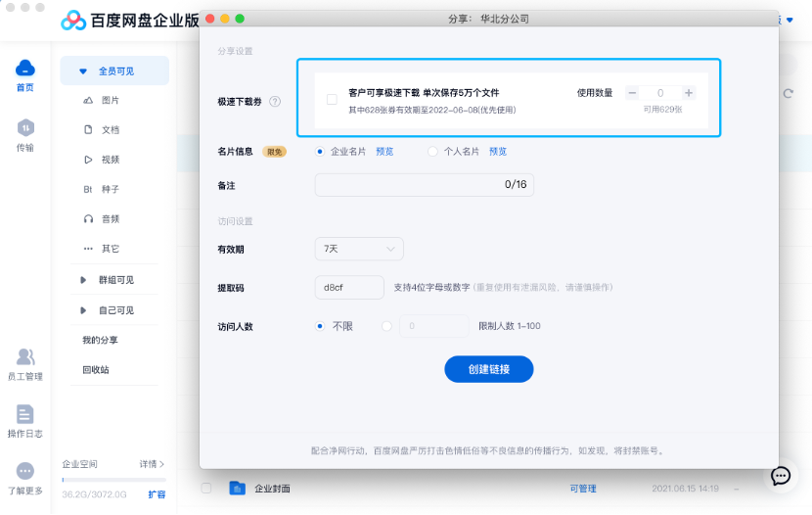The image size is (812, 515).
Task: Increase coupon 使用数量 with plus button
Action: click(688, 93)
